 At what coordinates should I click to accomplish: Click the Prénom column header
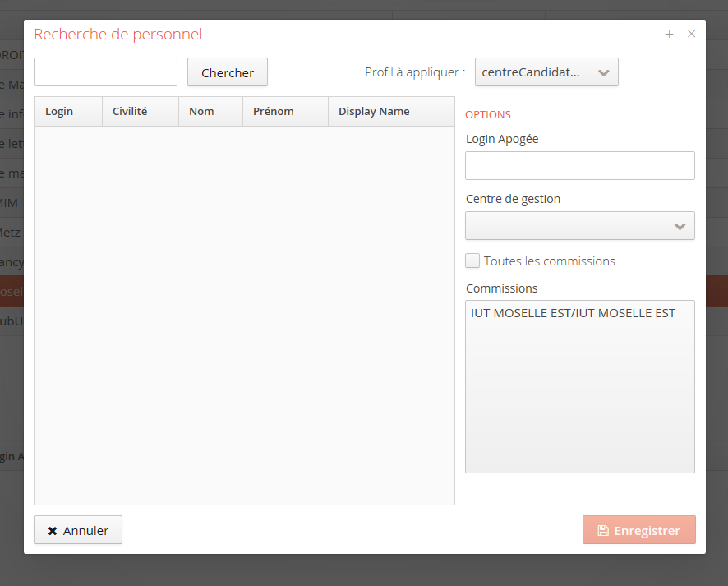[x=274, y=112]
